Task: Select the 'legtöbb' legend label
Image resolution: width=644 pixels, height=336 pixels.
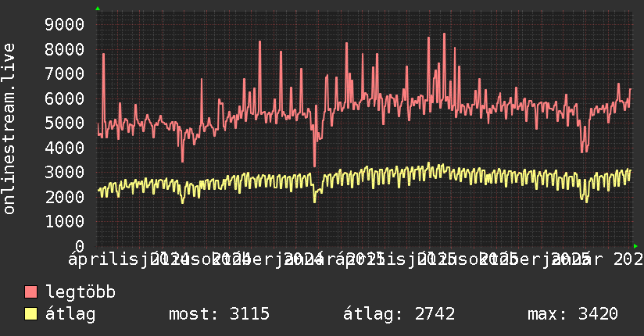Action: pyautogui.click(x=80, y=291)
